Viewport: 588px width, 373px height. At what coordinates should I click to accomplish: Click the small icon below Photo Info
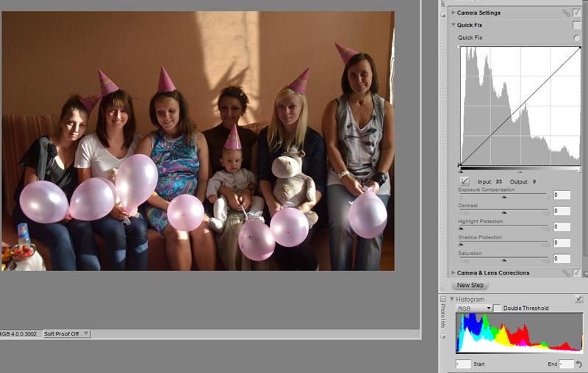tap(443, 336)
